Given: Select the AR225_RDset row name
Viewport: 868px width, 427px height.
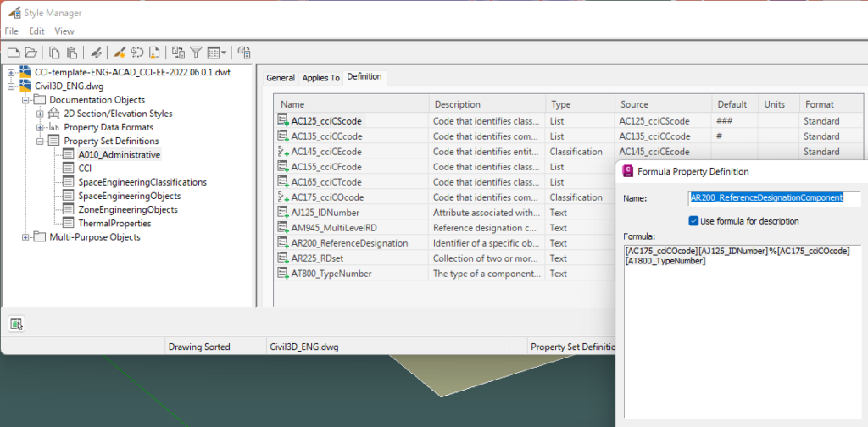Looking at the screenshot, I should coord(318,258).
